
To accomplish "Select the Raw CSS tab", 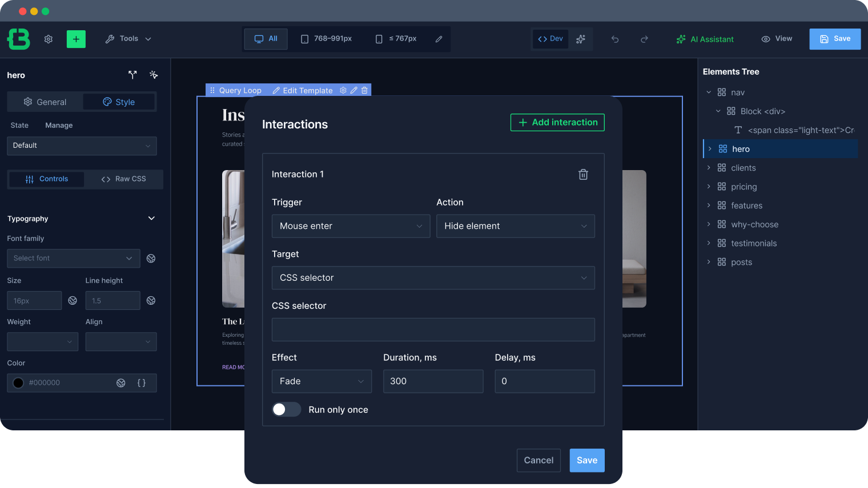I will pos(123,179).
